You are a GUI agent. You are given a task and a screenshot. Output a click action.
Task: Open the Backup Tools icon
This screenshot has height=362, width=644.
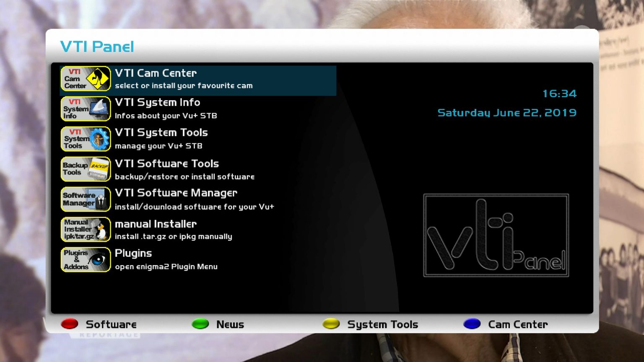(86, 169)
